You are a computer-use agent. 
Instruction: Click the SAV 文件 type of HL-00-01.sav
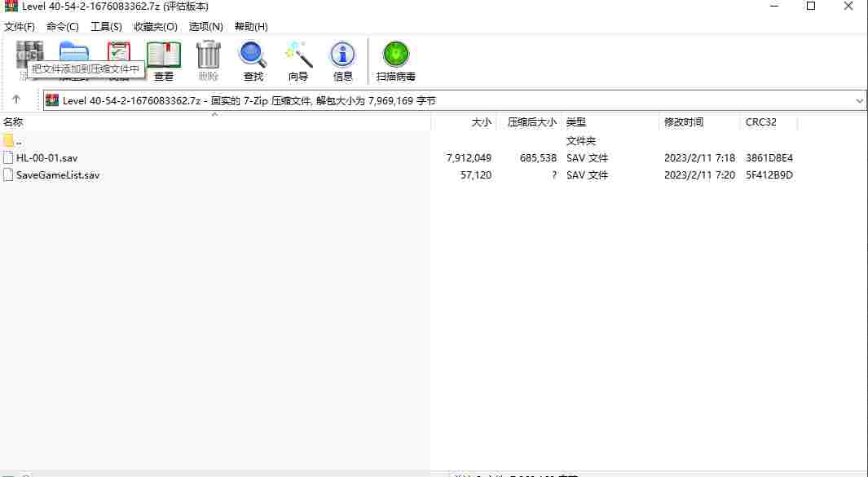[588, 158]
